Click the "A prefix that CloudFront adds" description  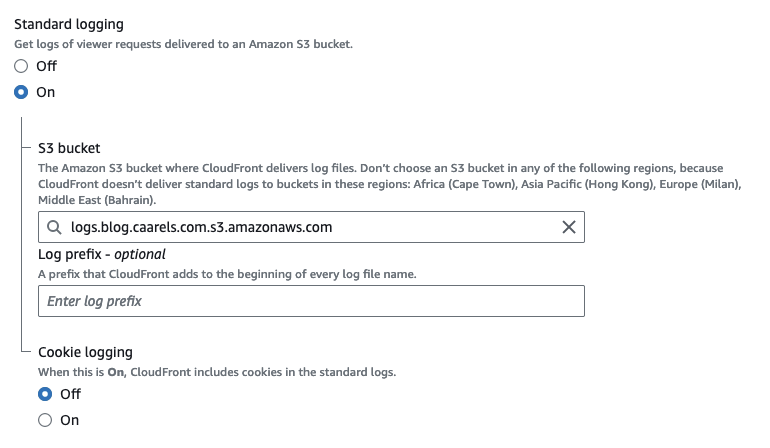coord(225,274)
